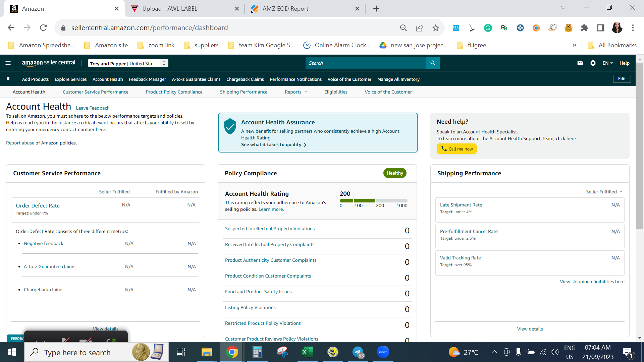Open Excel from the taskbar
Viewport: 644px width, 362px height.
coord(308,352)
